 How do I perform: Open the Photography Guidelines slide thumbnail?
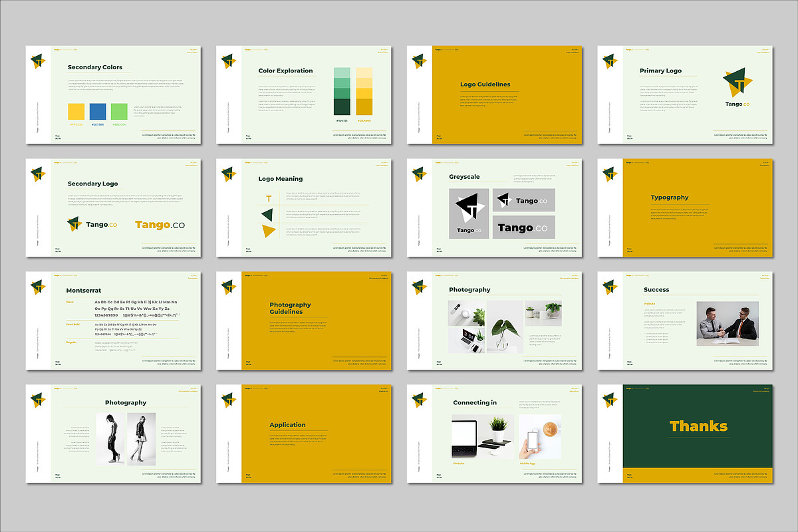click(x=305, y=321)
